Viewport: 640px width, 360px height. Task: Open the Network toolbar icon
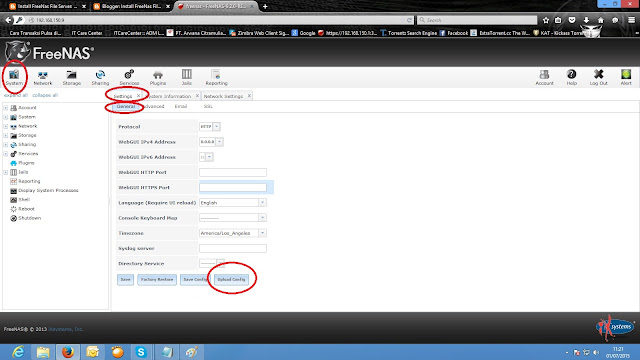42,78
